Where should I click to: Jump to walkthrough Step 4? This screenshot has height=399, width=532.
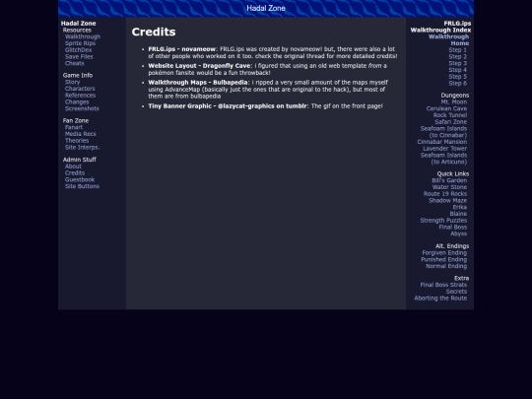pos(458,70)
